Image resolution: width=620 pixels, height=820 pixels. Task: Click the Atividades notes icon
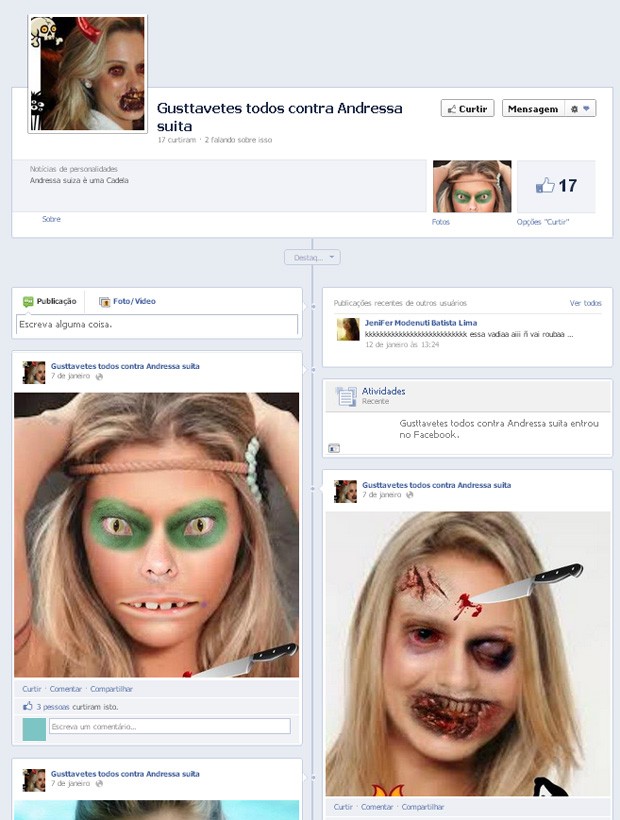(346, 396)
